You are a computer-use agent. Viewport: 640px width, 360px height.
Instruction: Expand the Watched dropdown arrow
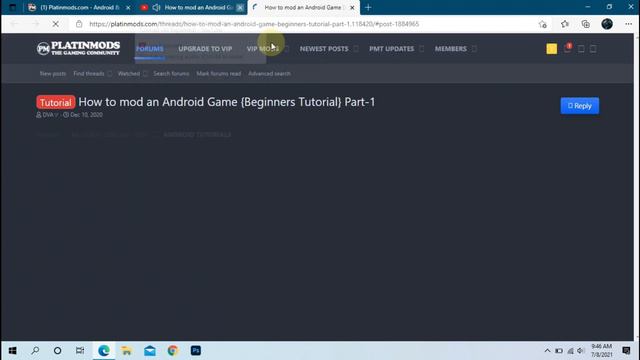[145, 73]
